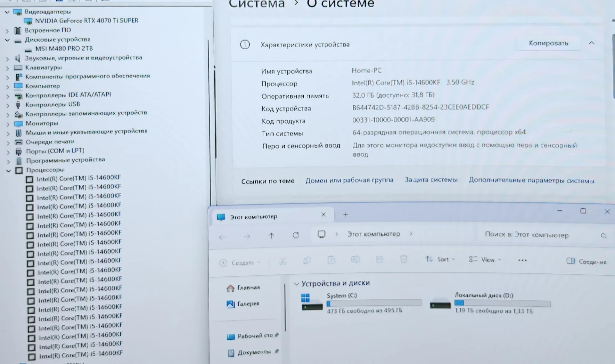The width and height of the screenshot is (615, 364).
Task: Collapse the Видеоадаптеры tree node
Action: point(7,12)
